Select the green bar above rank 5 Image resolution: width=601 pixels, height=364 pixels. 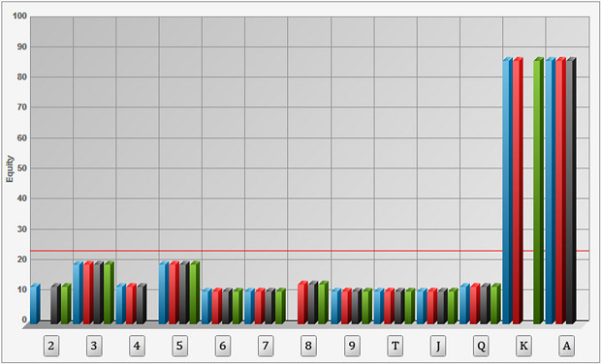point(195,292)
